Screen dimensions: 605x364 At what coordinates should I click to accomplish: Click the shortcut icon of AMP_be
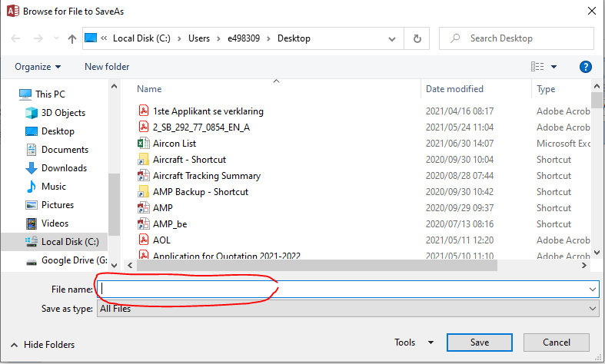coord(144,224)
